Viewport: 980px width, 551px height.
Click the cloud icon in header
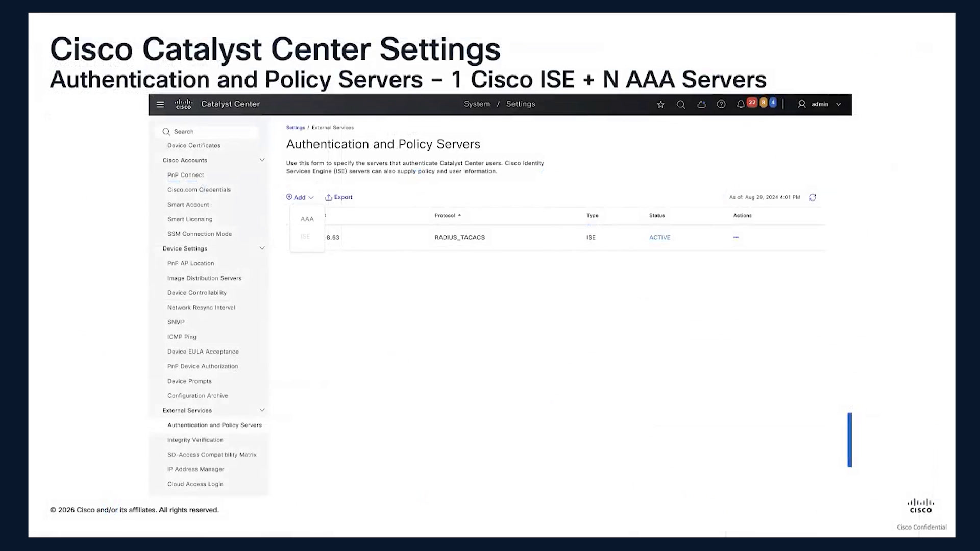(x=701, y=104)
